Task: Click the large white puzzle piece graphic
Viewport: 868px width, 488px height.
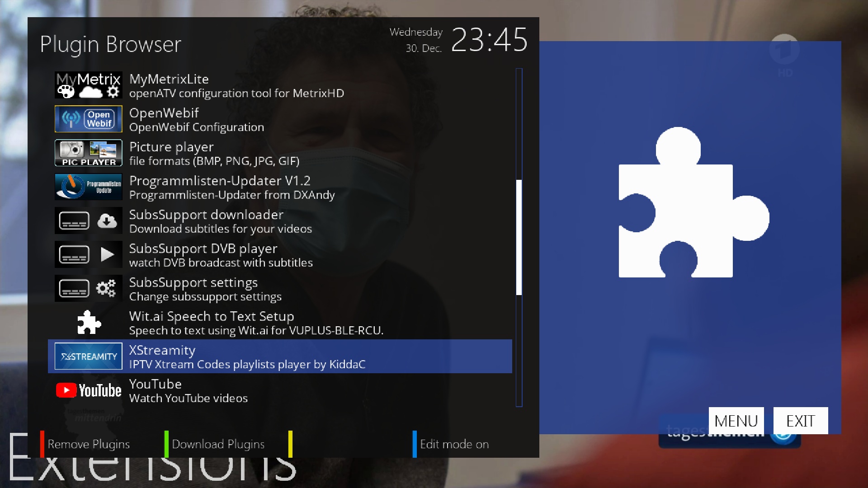Action: click(x=694, y=202)
